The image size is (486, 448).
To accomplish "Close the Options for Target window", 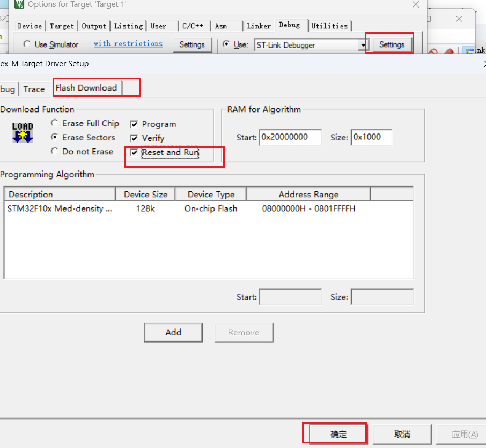I will 416,4.
